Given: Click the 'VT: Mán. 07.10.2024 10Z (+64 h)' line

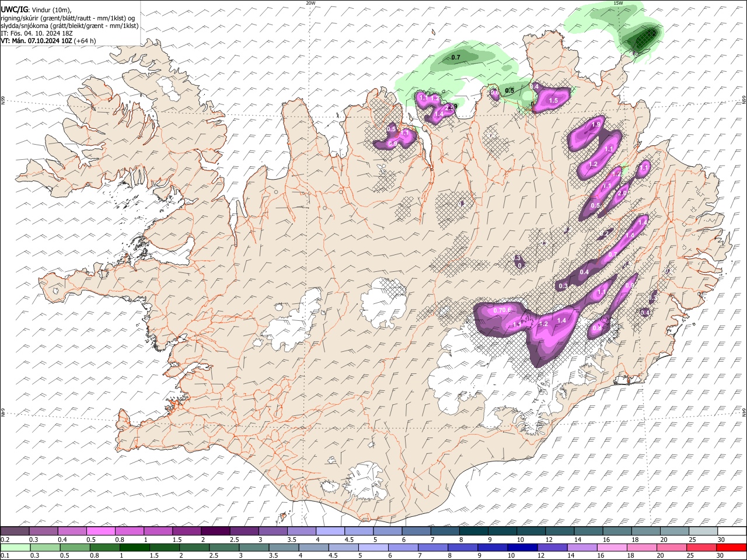Looking at the screenshot, I should (48, 41).
